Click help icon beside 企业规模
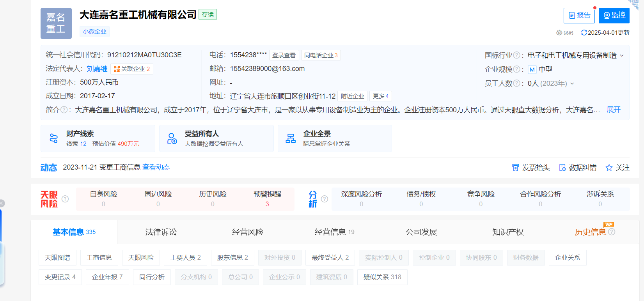Image resolution: width=644 pixels, height=301 pixels. (516, 69)
